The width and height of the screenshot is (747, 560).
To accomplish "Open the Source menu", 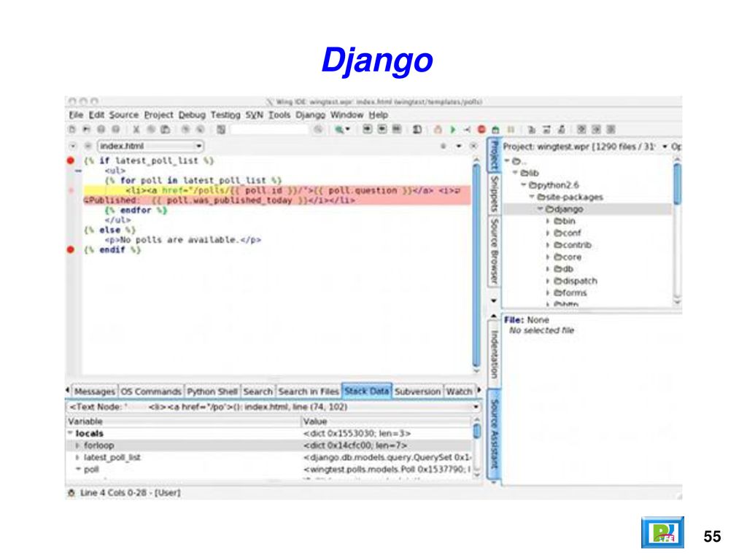I will point(124,114).
